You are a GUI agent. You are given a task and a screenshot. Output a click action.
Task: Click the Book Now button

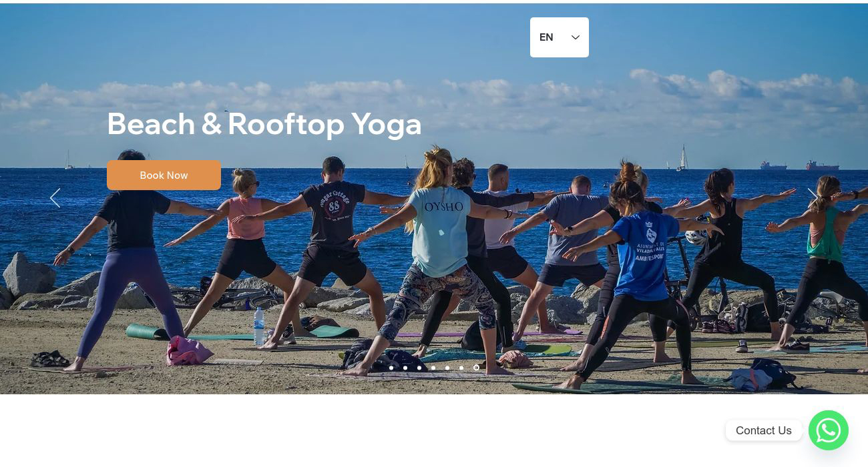tap(164, 175)
